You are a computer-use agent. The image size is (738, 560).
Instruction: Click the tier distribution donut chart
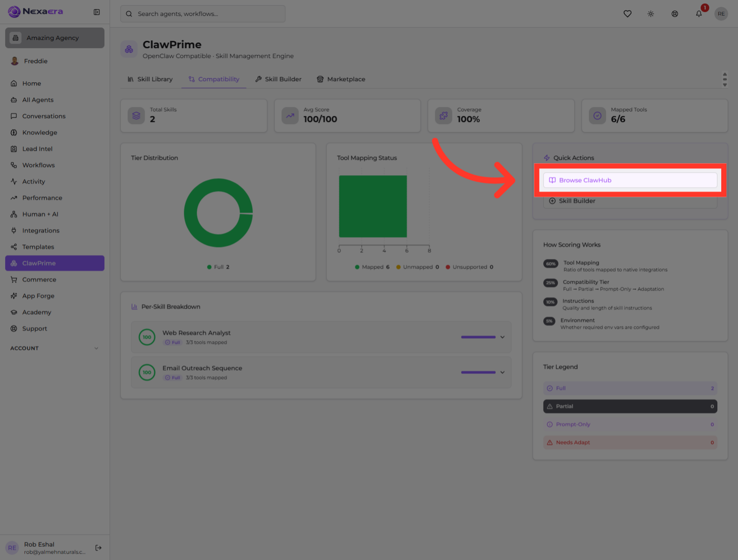pyautogui.click(x=218, y=213)
